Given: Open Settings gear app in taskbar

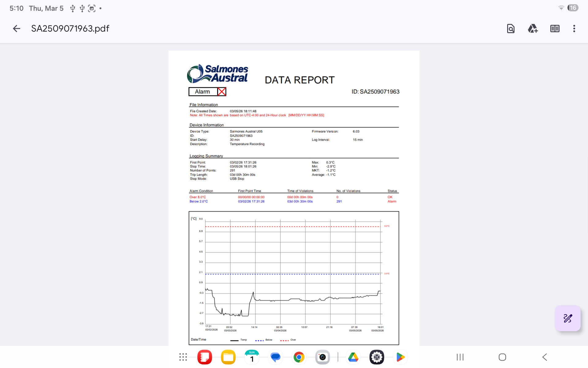Looking at the screenshot, I should tap(377, 357).
